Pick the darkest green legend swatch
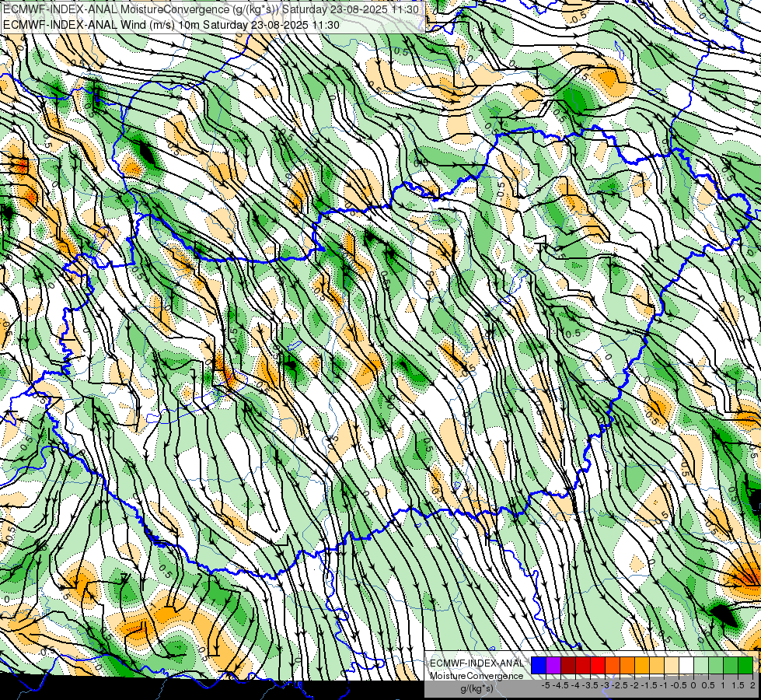761x700 pixels. coord(745,665)
